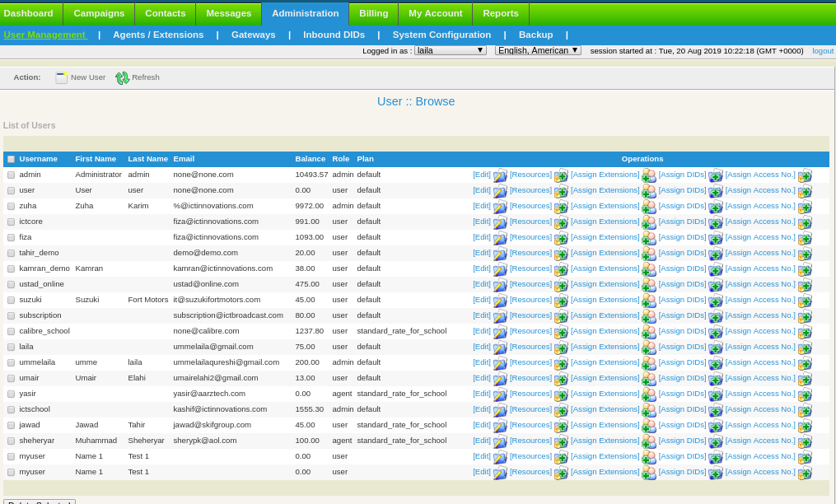Click the Resources icon in ictcore row

pyautogui.click(x=561, y=222)
